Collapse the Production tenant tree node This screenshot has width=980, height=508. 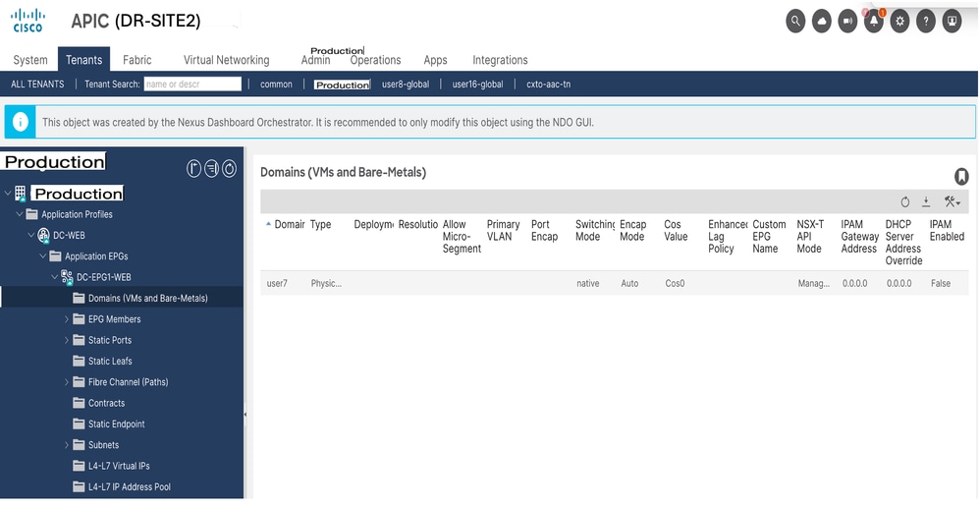8,194
